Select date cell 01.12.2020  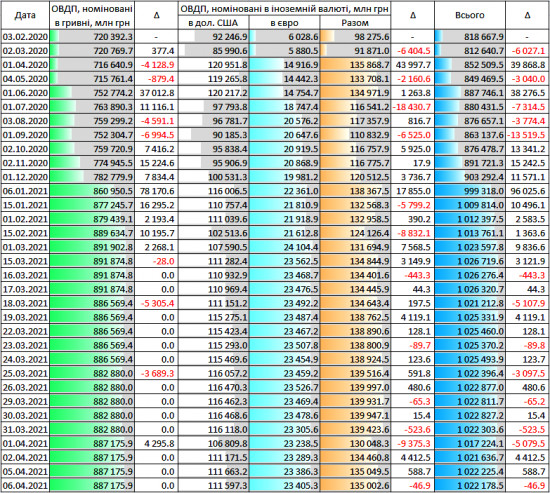(x=25, y=177)
